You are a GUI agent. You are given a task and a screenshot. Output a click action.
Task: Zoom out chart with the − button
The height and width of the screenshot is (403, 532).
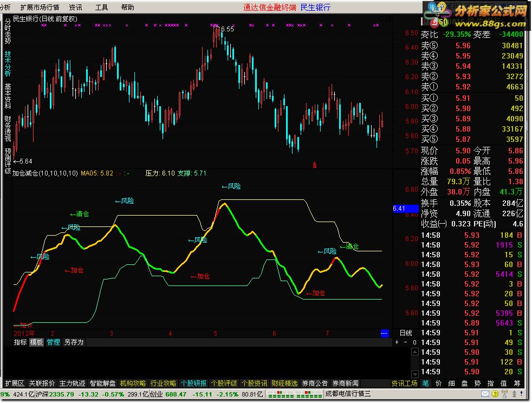tap(405, 342)
